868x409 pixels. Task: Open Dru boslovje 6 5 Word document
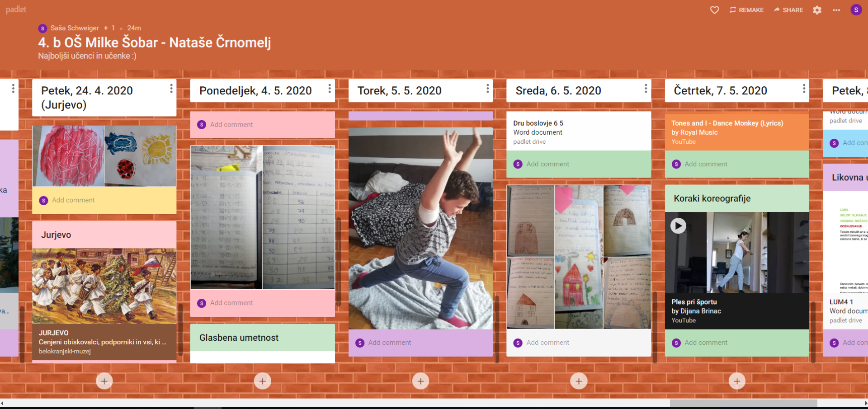(x=579, y=132)
